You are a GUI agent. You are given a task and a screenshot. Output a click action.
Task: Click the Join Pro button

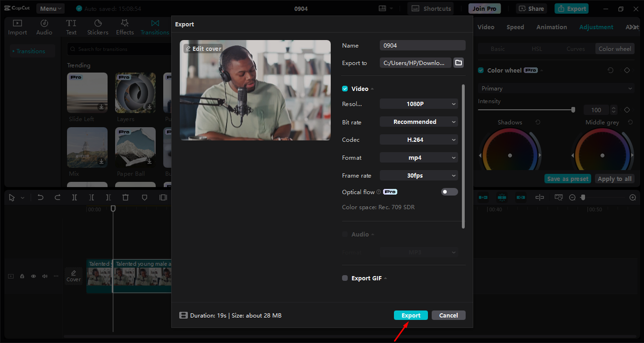click(485, 9)
